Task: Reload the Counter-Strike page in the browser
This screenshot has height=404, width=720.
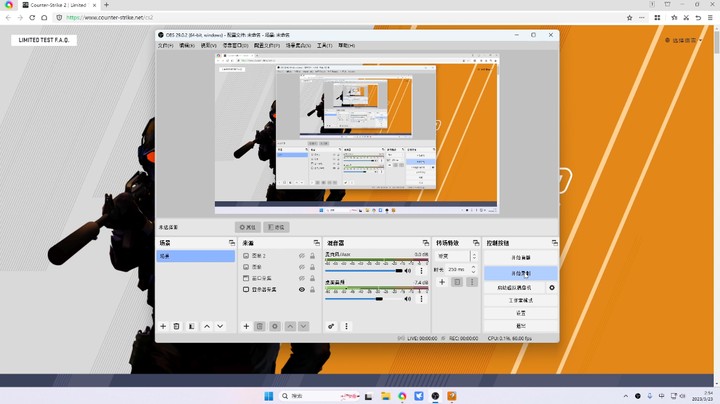Action: 32,17
